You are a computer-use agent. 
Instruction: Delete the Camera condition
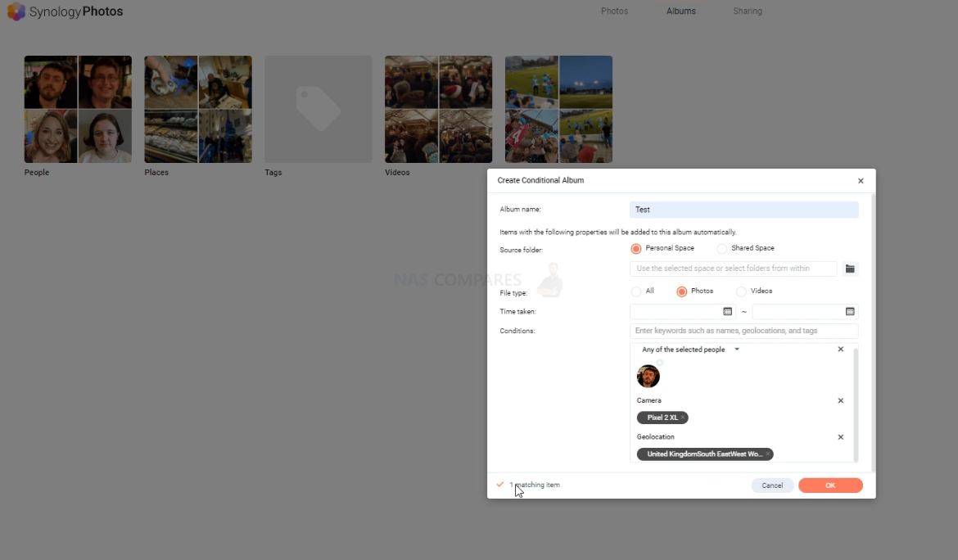click(841, 400)
